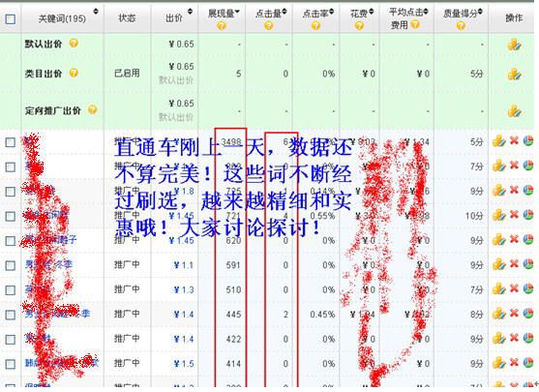Click the 关键词(195) column header

[62, 18]
